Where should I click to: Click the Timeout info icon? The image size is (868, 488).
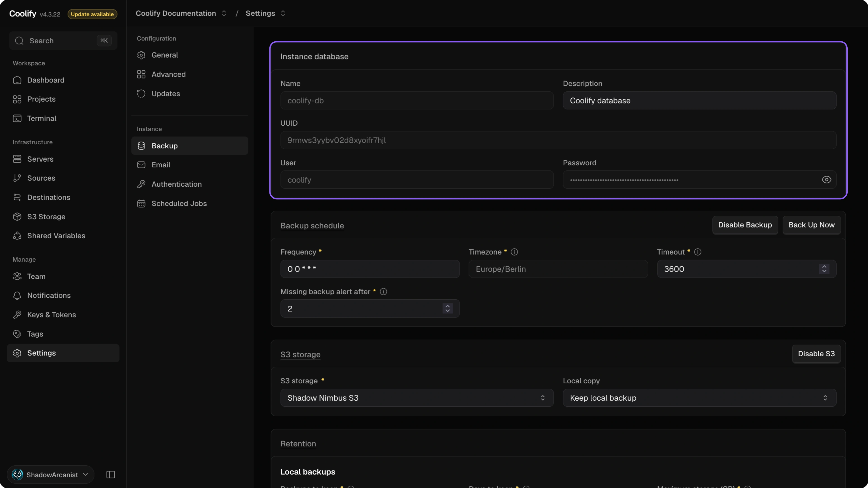click(698, 252)
